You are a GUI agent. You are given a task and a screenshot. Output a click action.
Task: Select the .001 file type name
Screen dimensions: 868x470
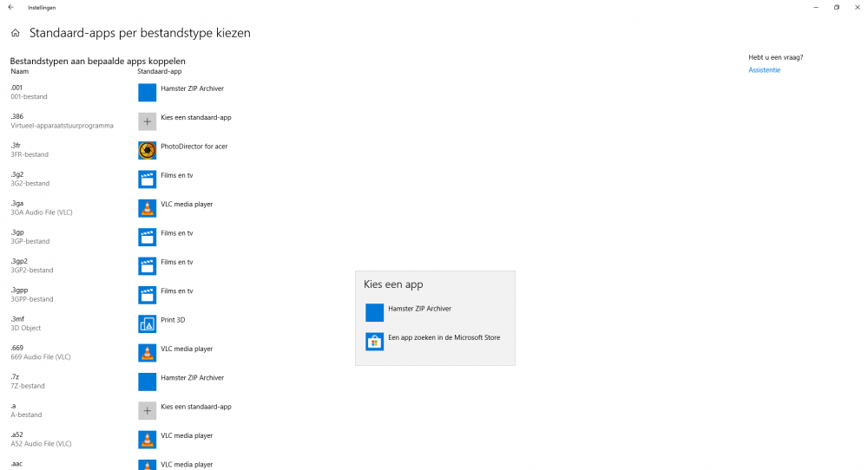coord(16,88)
